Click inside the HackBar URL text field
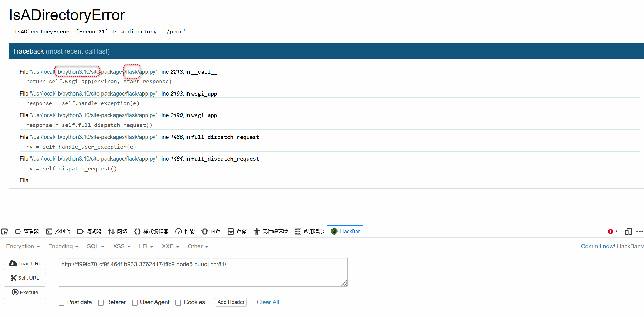Screen dimensions: 644x317 pos(203,272)
